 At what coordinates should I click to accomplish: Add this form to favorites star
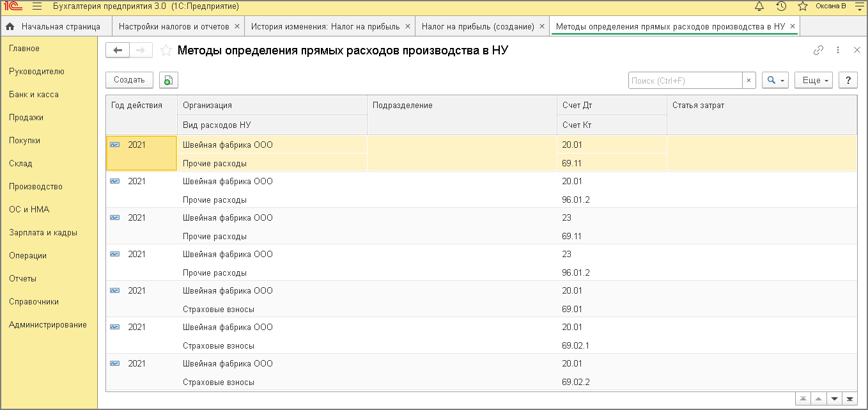pos(166,51)
